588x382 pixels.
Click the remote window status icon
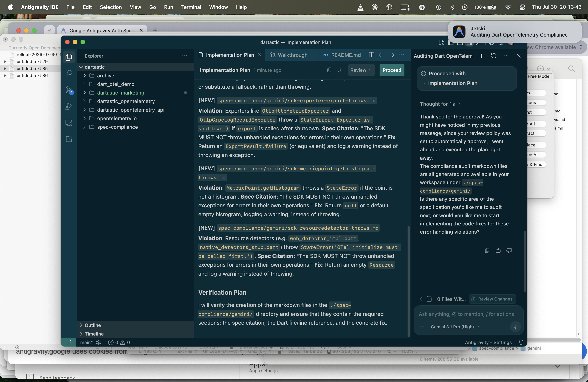pyautogui.click(x=69, y=342)
